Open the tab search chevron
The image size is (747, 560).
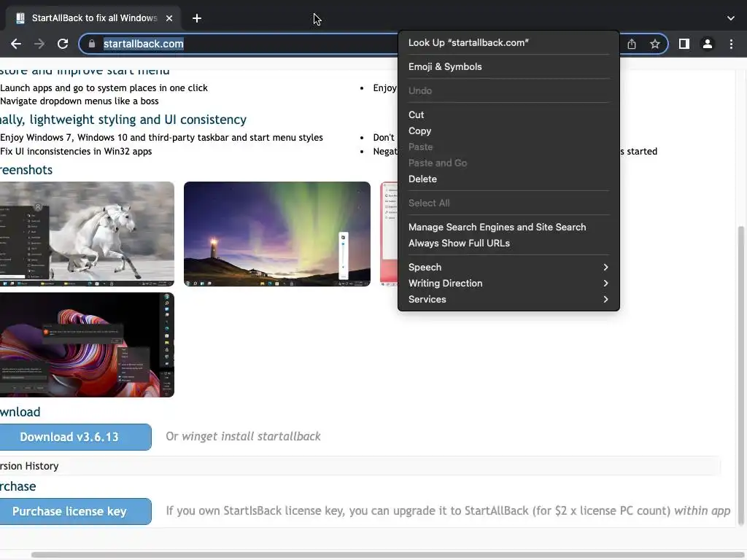tap(730, 18)
